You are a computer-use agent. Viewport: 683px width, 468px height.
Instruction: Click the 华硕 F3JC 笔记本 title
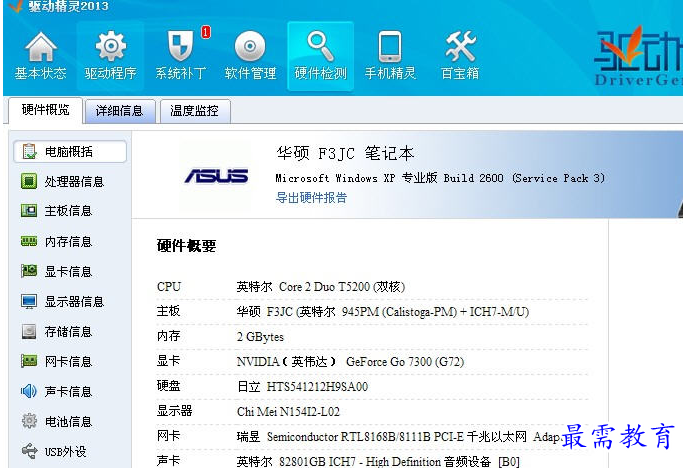345,153
